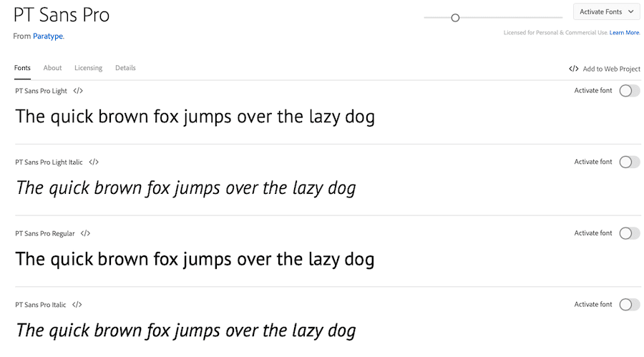Visit the Paratype foundry link
This screenshot has width=644, height=357.
pos(48,36)
